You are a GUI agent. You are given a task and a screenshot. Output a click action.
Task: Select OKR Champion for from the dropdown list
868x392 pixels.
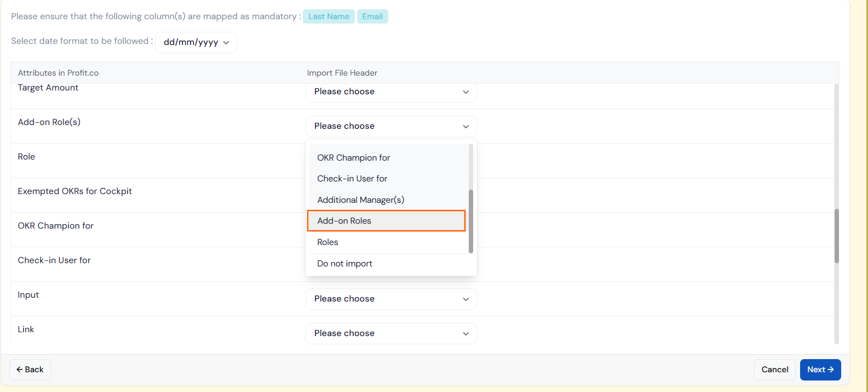pyautogui.click(x=388, y=158)
